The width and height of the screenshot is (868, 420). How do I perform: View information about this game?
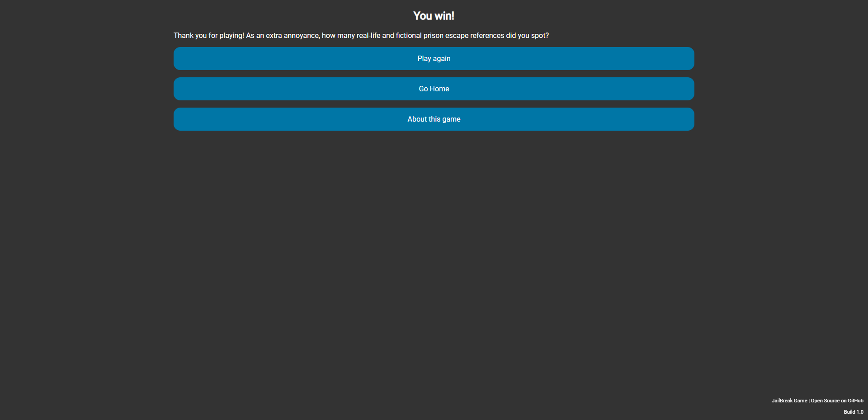tap(434, 119)
